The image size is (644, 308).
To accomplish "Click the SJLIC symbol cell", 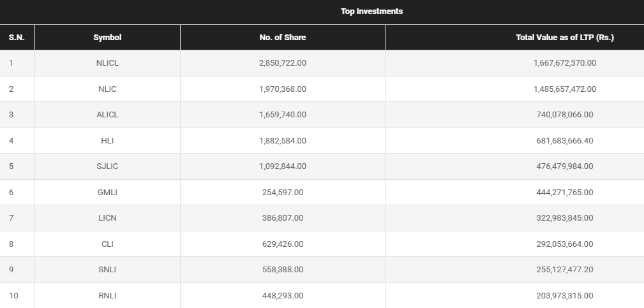I will pos(107,166).
